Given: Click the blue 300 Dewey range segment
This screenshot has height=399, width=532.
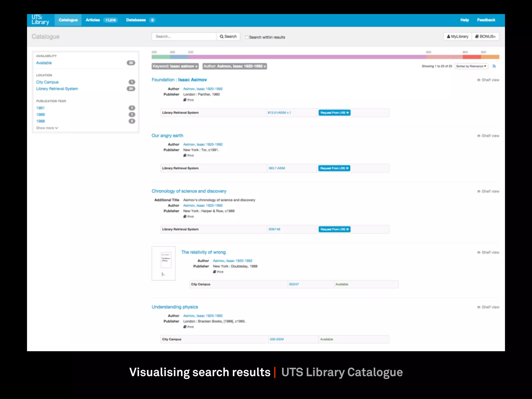Looking at the screenshot, I should [179, 57].
